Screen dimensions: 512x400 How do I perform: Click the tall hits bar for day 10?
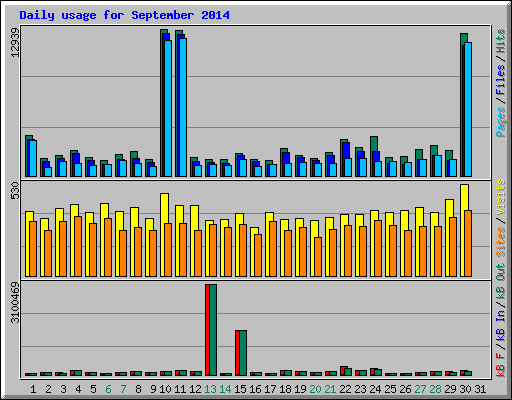[162, 103]
